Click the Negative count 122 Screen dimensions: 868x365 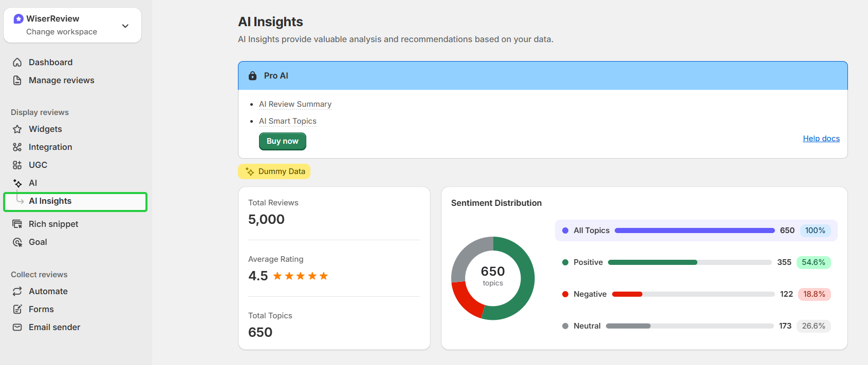(787, 294)
